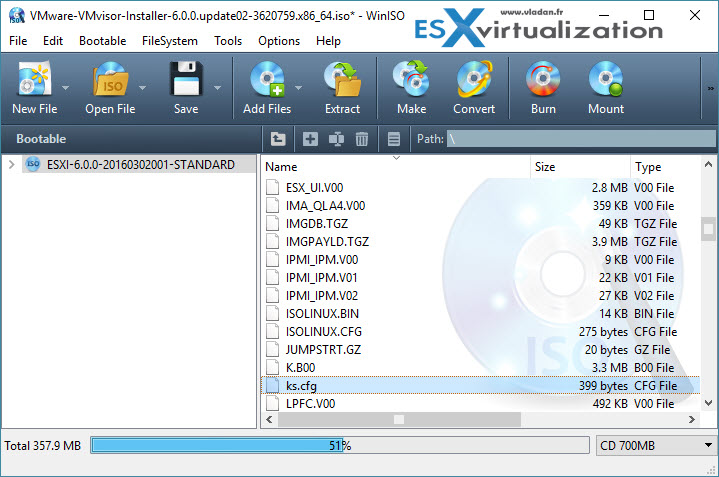Select the ks.cfg file row

481,385
